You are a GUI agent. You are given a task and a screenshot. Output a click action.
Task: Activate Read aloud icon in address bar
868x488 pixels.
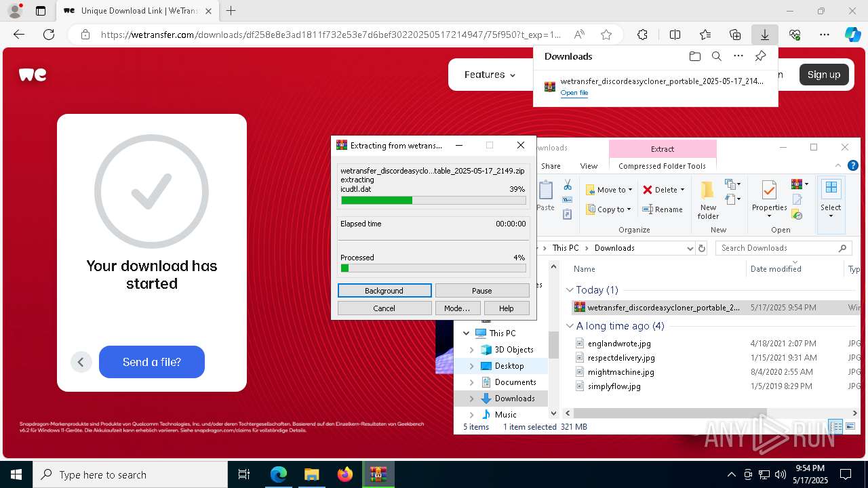point(579,35)
